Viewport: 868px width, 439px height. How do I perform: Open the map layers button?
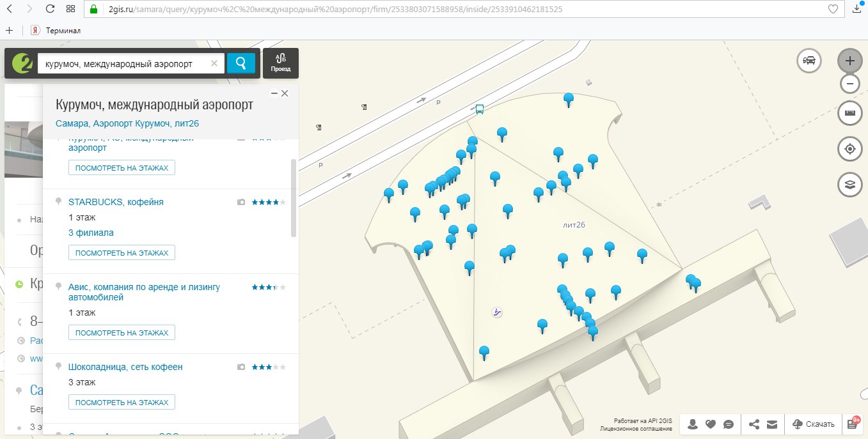[850, 185]
